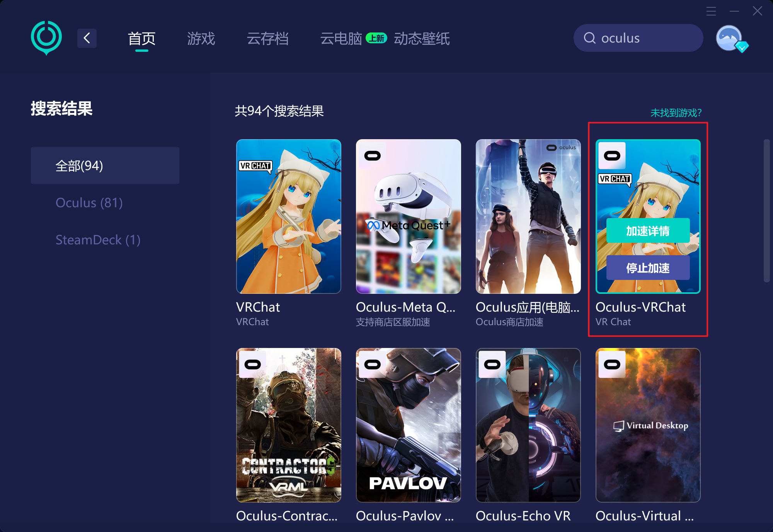773x532 pixels.
Task: Filter results by Oculus (81)
Action: (89, 203)
